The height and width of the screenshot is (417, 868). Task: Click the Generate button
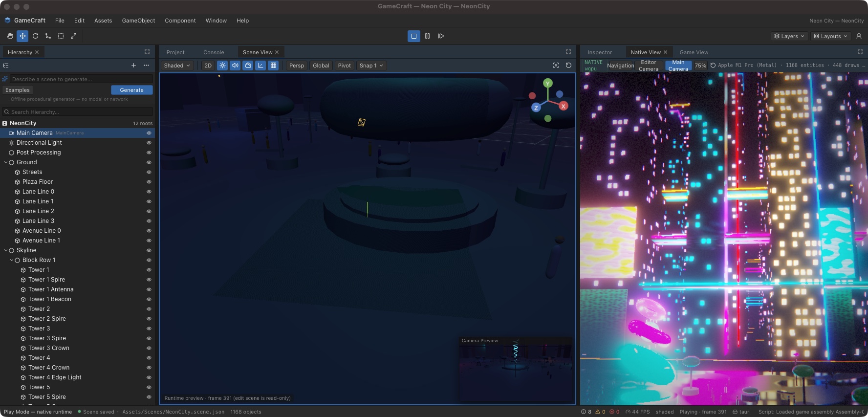[x=132, y=90]
